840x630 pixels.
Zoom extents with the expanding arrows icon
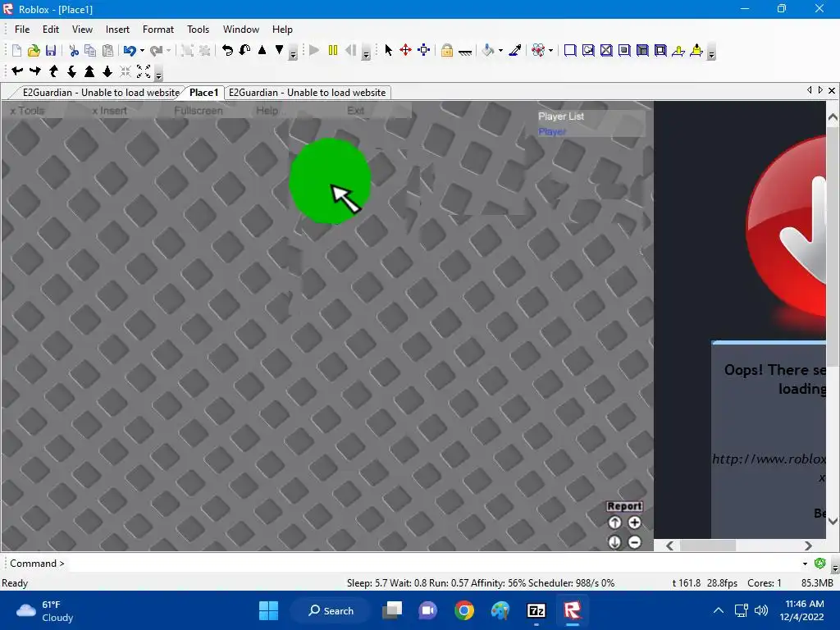[x=144, y=71]
